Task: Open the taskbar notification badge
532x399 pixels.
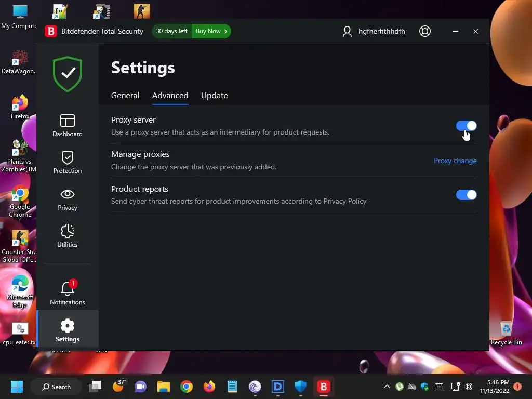Action: click(517, 387)
